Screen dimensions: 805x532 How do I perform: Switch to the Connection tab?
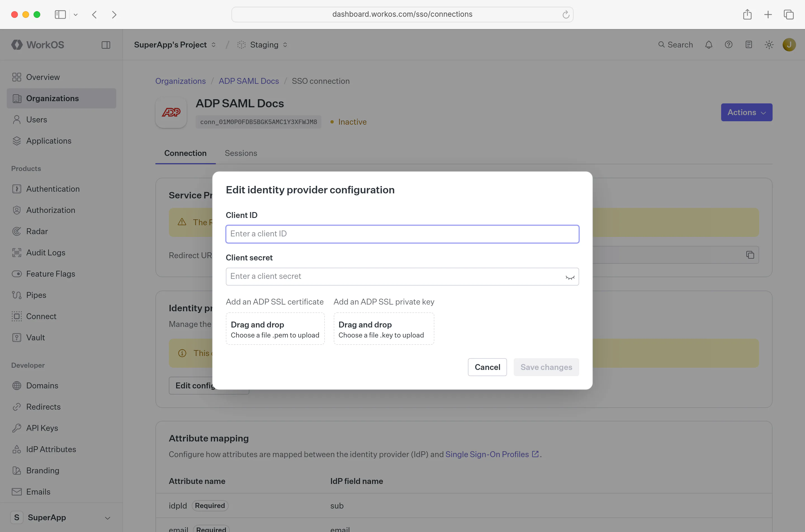[x=185, y=153]
